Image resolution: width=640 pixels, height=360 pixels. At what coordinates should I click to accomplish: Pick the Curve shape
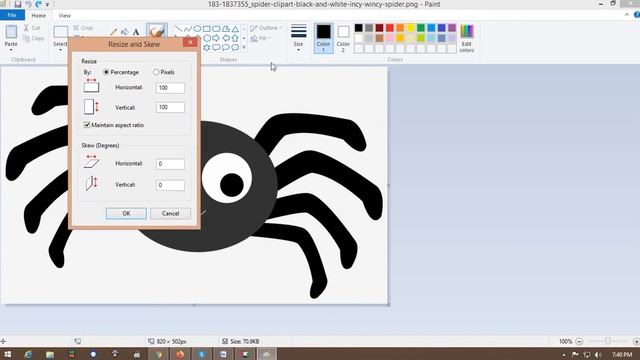point(188,29)
